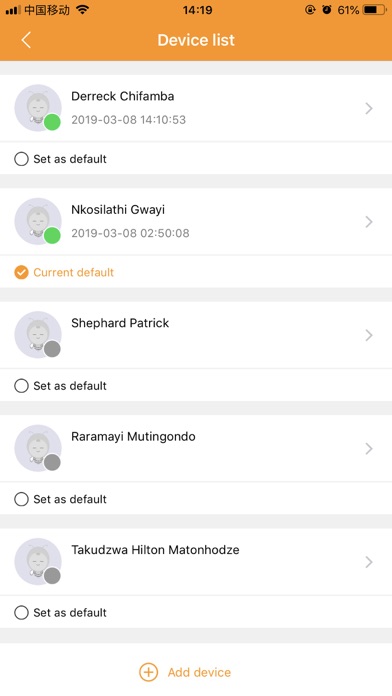Tap Nkosilathi Gwayi's avatar icon
Image resolution: width=392 pixels, height=696 pixels.
coord(38,221)
